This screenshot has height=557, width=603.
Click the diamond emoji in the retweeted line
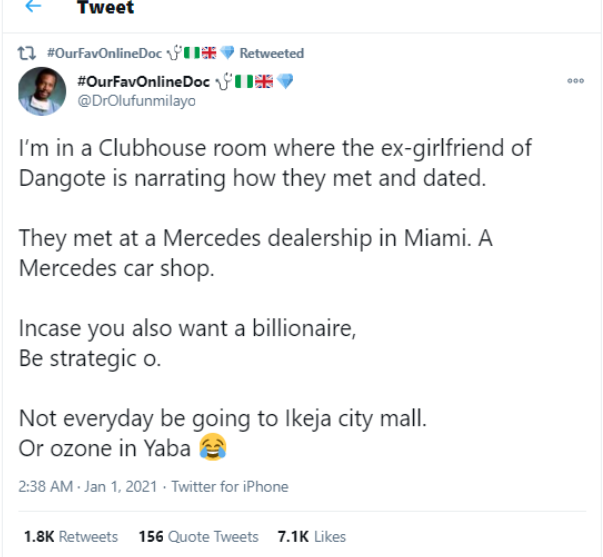click(x=227, y=53)
